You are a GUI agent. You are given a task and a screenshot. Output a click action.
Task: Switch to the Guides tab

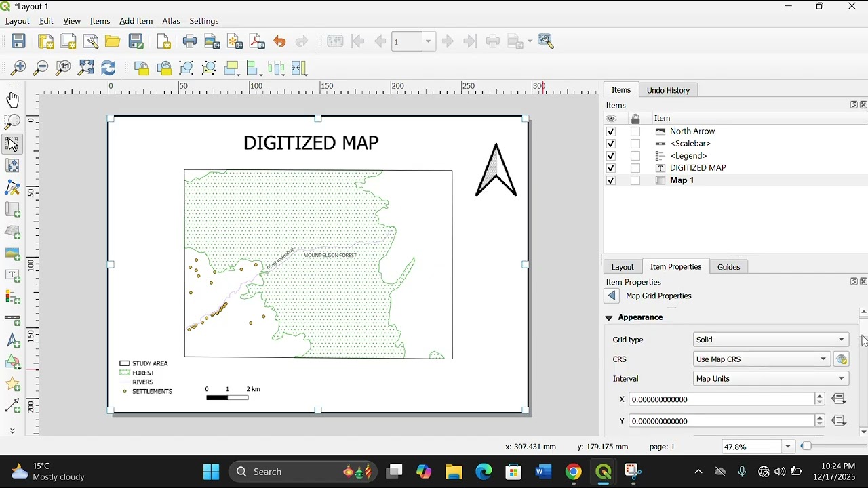pyautogui.click(x=729, y=267)
